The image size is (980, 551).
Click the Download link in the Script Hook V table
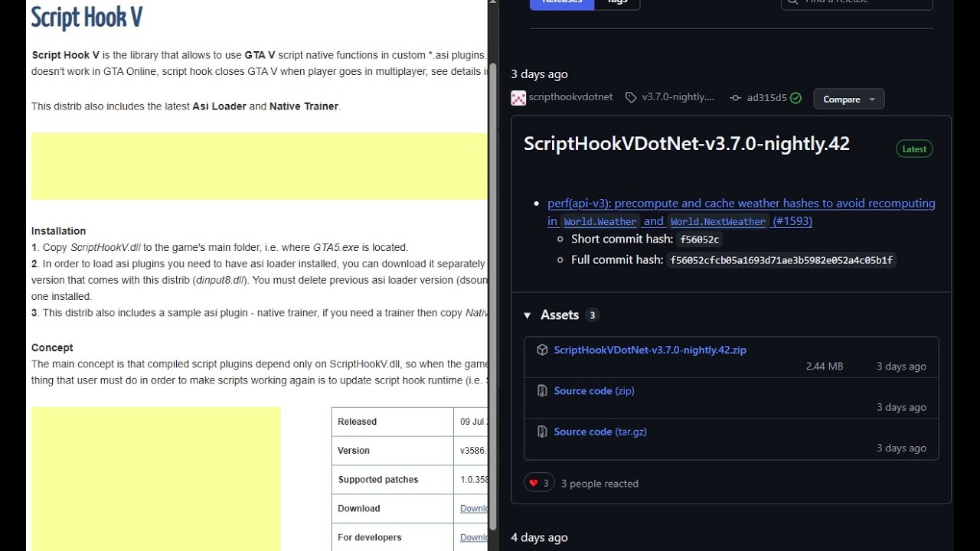point(473,508)
